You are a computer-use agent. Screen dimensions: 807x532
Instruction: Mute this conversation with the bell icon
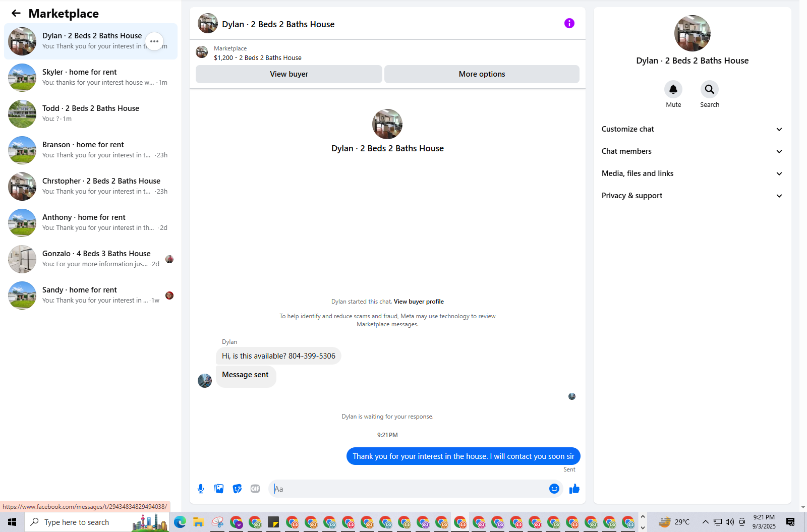[673, 89]
